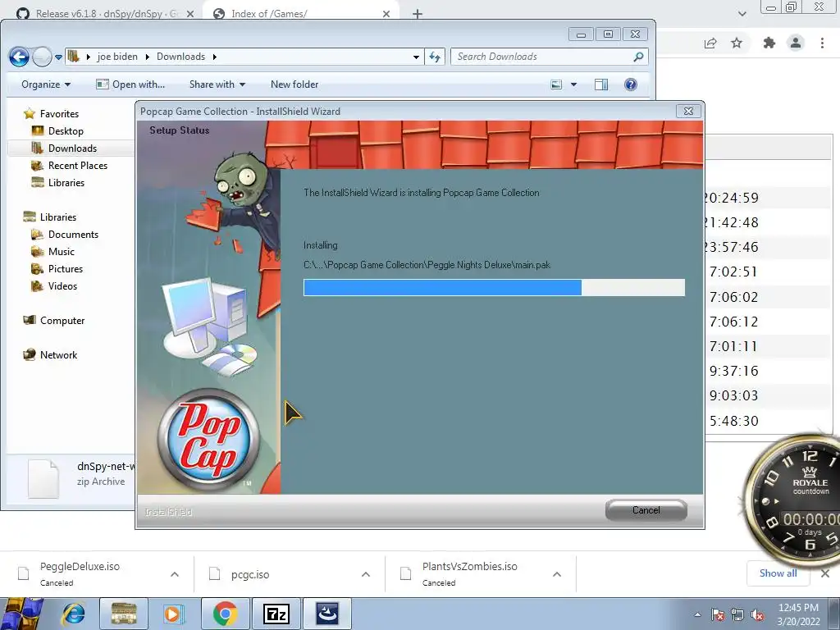Change the view with the view icon
Viewport: 840px width, 630px height.
pyautogui.click(x=557, y=84)
